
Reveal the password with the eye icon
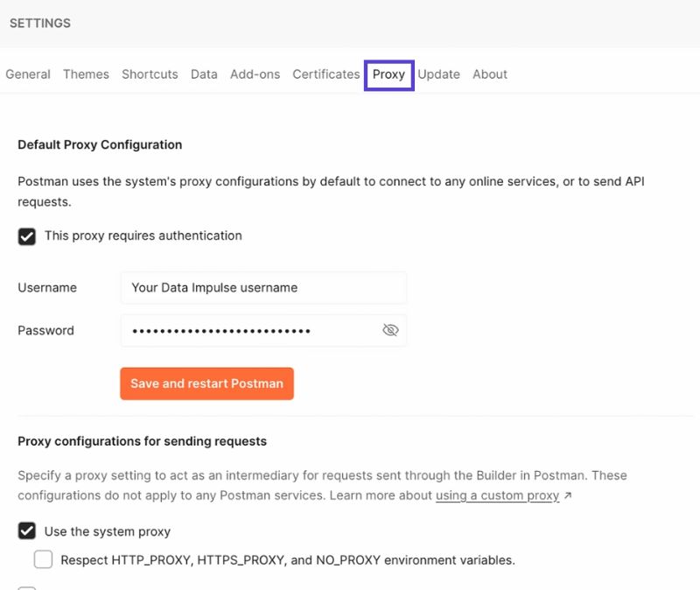tap(390, 330)
